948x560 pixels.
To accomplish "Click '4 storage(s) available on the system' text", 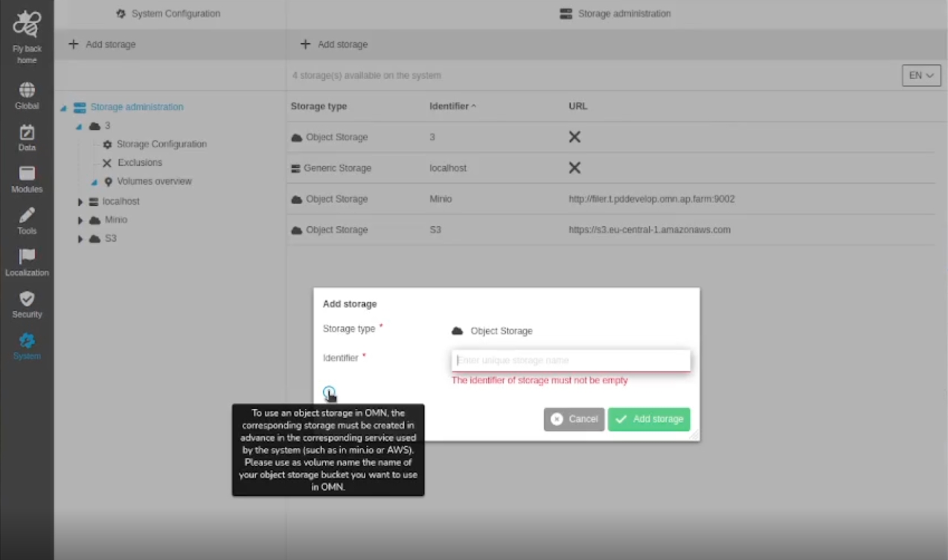I will tap(367, 75).
